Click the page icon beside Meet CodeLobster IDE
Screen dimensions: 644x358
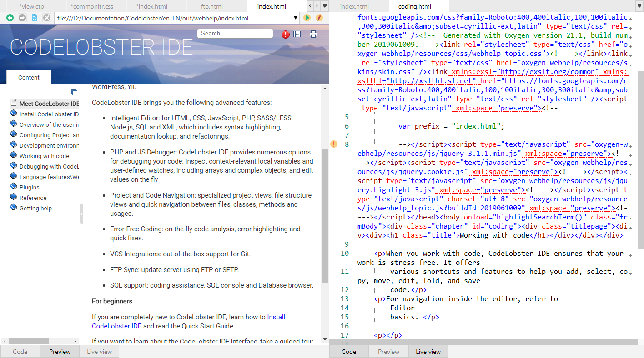(14, 103)
